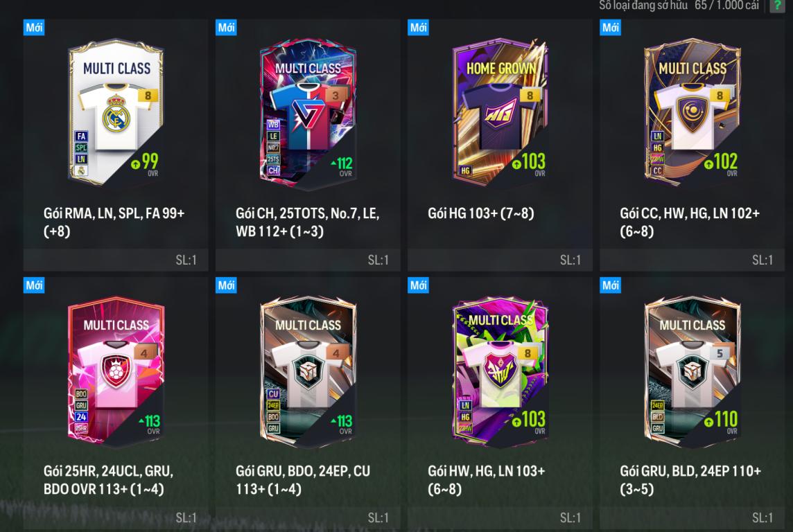Select the Home Grown pack card image
The height and width of the screenshot is (532, 793).
point(500,112)
